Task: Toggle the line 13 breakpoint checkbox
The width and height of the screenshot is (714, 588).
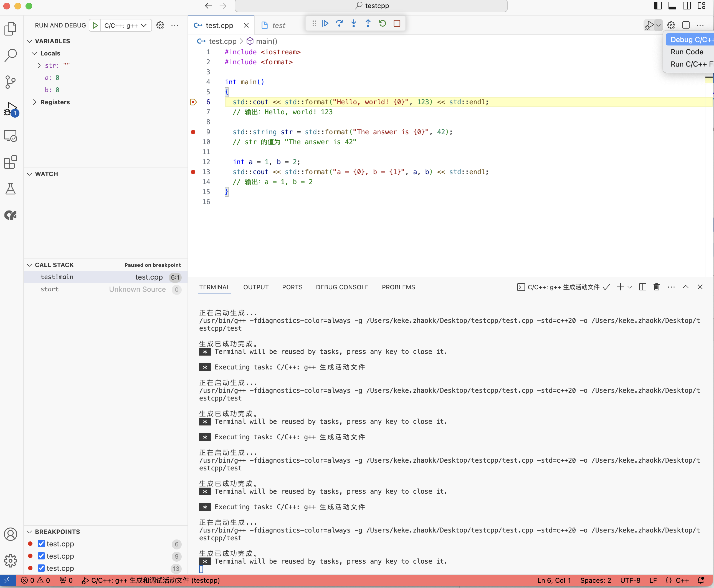Action: coord(41,568)
